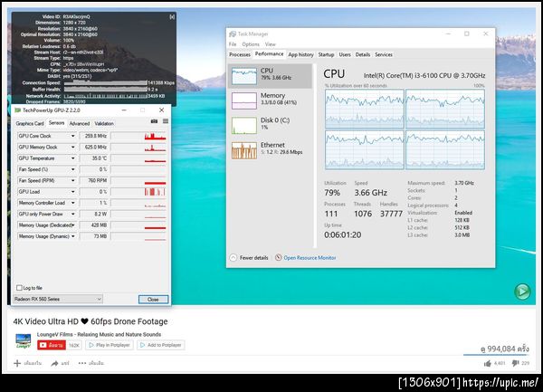Click the Close button in GPU-Z

(153, 299)
